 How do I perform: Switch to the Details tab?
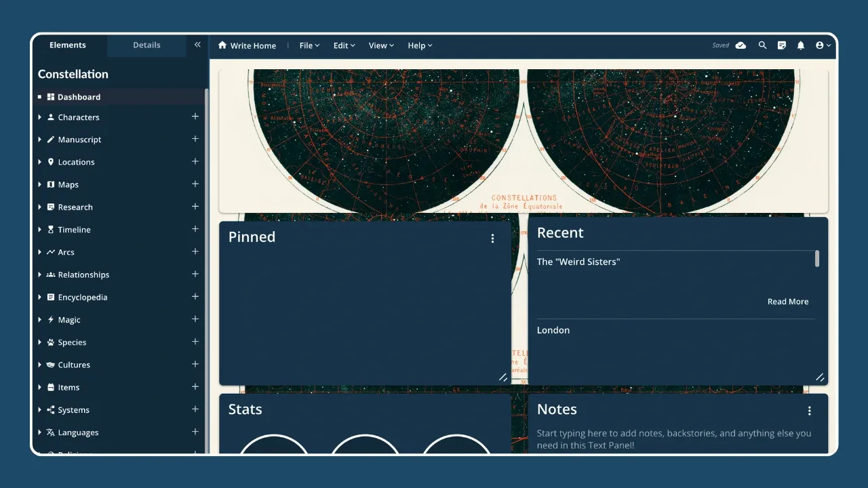tap(146, 45)
